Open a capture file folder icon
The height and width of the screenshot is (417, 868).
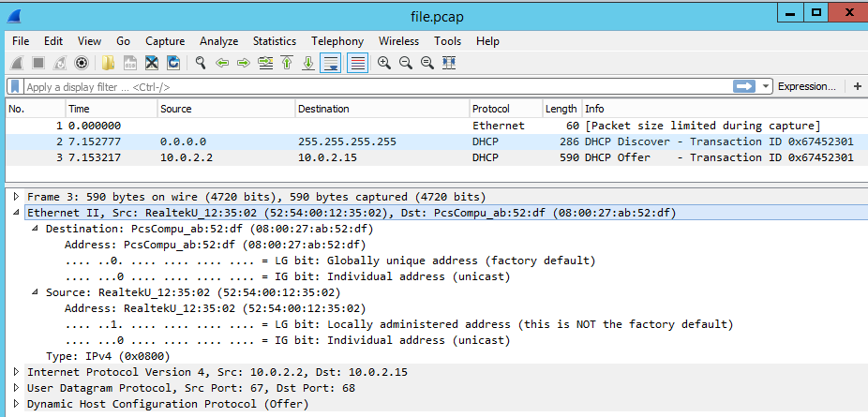108,63
